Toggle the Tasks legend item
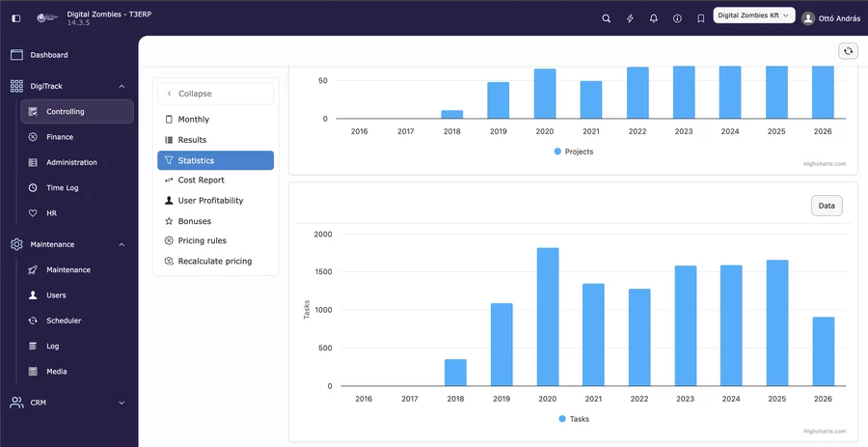Screen dimensions: 868x447 point(574,419)
